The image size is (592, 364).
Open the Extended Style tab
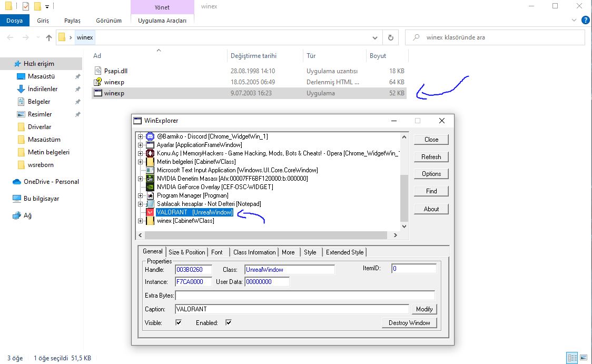click(344, 252)
